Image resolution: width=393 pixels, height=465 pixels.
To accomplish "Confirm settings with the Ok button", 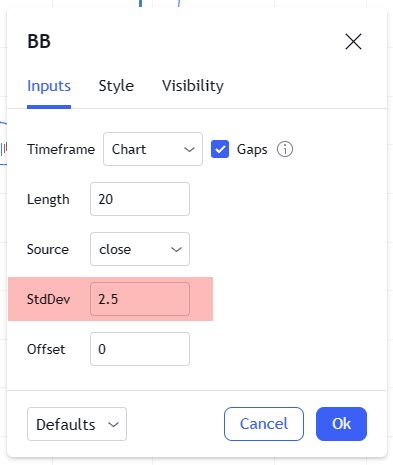I will (341, 424).
